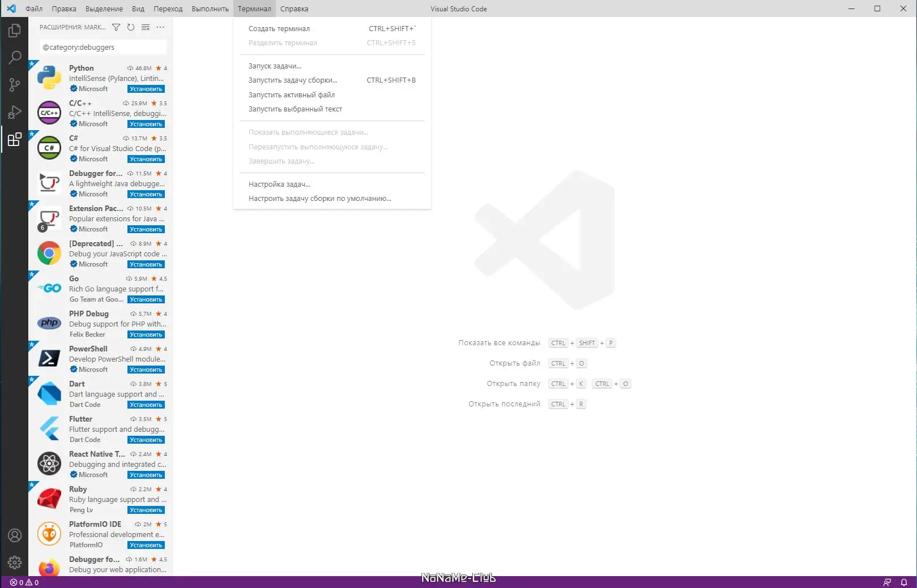This screenshot has height=588, width=917.
Task: Install the Go extension
Action: coord(146,299)
